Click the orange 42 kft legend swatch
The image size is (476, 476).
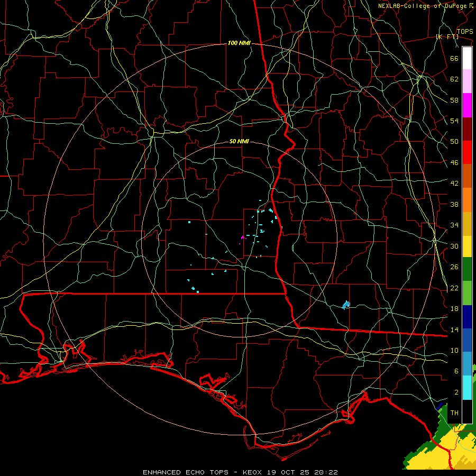[x=467, y=200]
